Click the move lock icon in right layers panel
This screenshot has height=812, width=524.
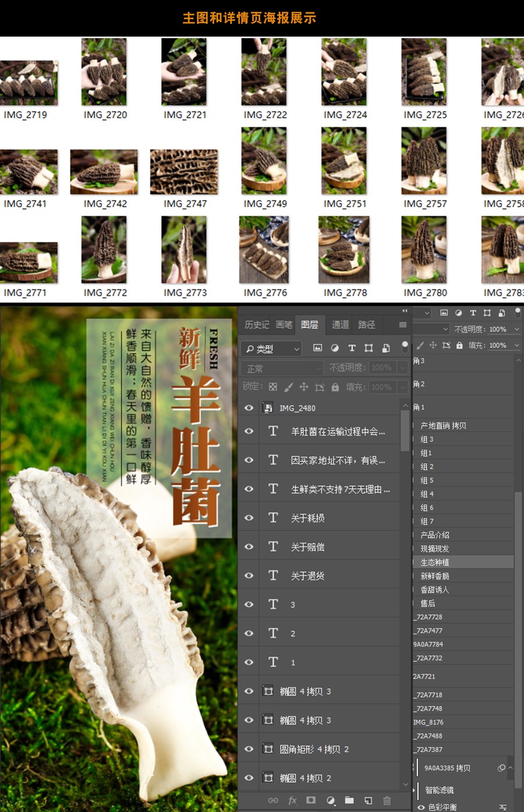[x=433, y=345]
